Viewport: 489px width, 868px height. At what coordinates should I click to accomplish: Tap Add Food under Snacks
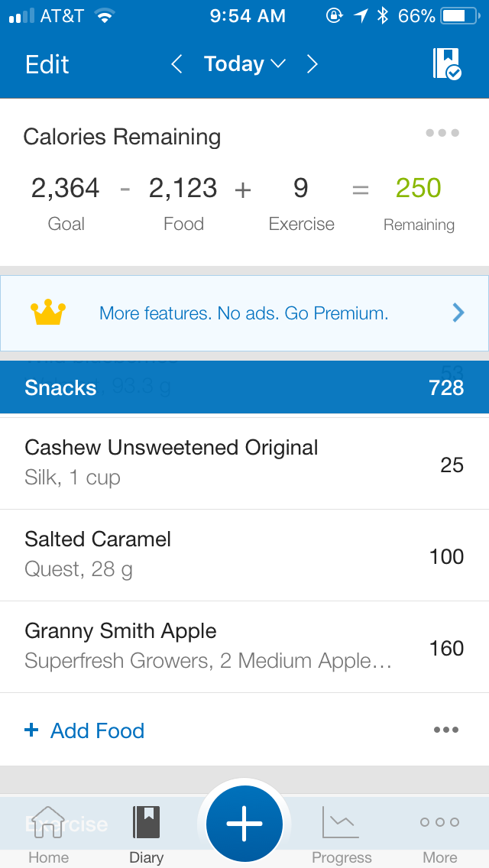pyautogui.click(x=85, y=730)
